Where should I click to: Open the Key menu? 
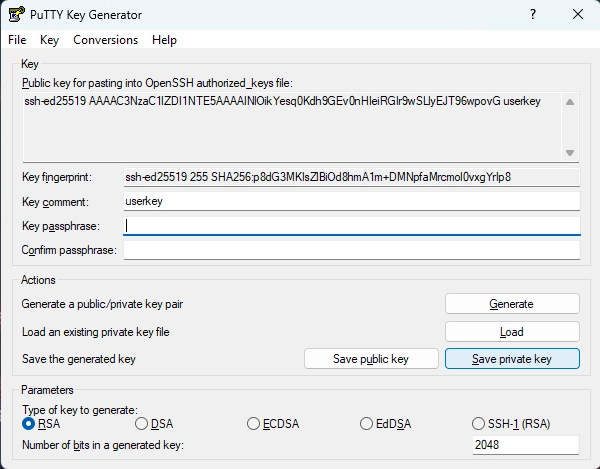(49, 40)
